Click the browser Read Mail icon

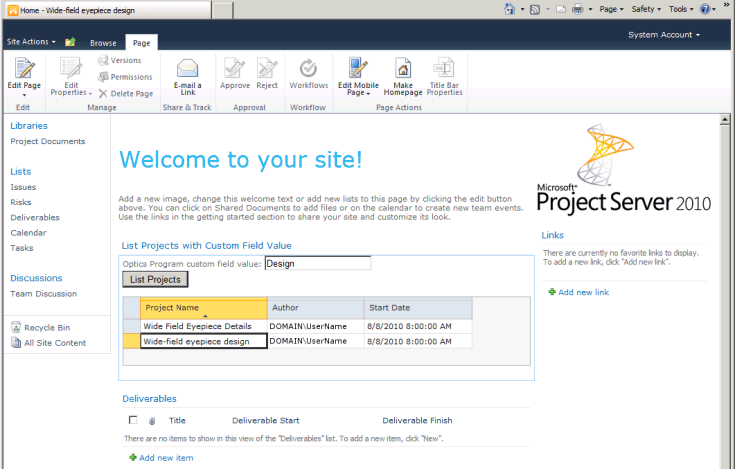coord(561,9)
